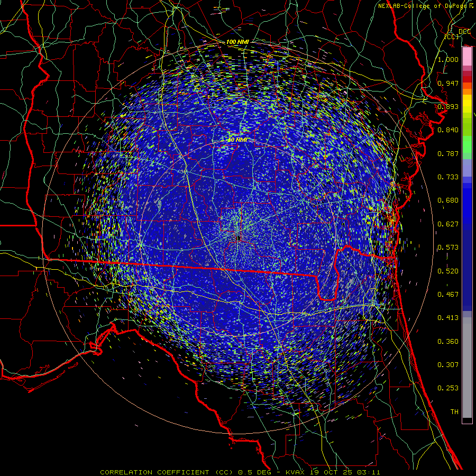Click the 0.840 legend value
The height and width of the screenshot is (476, 476).
[448, 130]
